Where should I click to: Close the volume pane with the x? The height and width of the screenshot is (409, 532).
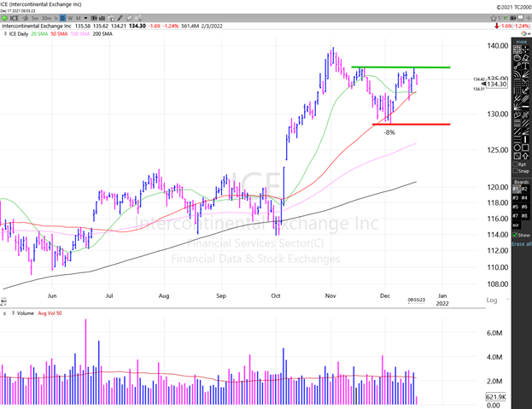click(x=4, y=313)
